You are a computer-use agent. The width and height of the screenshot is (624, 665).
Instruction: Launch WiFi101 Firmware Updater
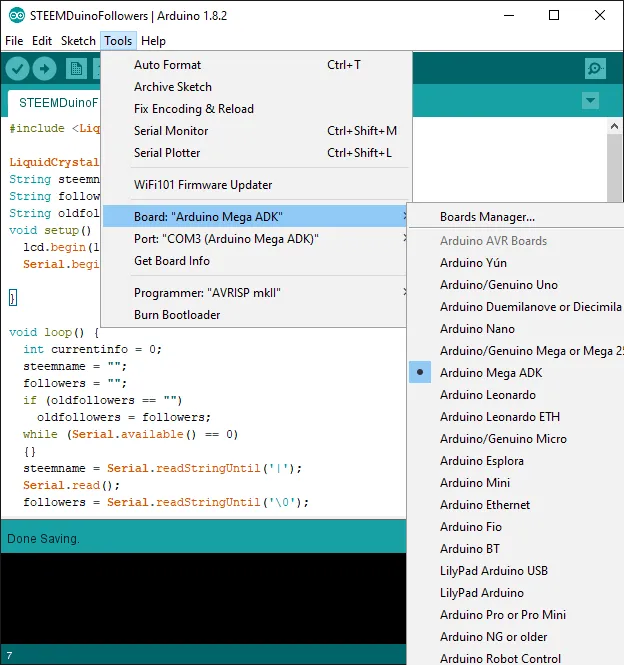tap(256, 185)
